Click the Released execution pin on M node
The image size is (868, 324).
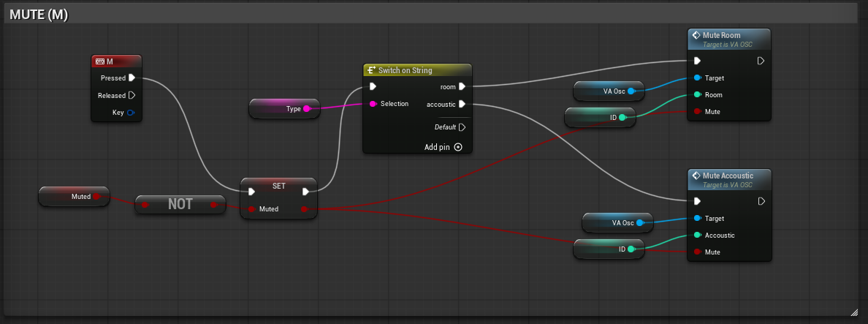click(x=132, y=95)
